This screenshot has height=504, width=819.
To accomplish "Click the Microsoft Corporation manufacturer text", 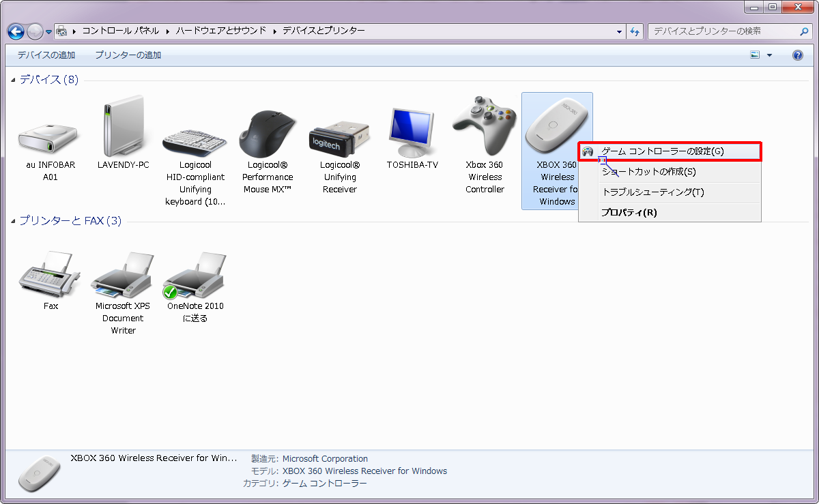I will point(325,459).
